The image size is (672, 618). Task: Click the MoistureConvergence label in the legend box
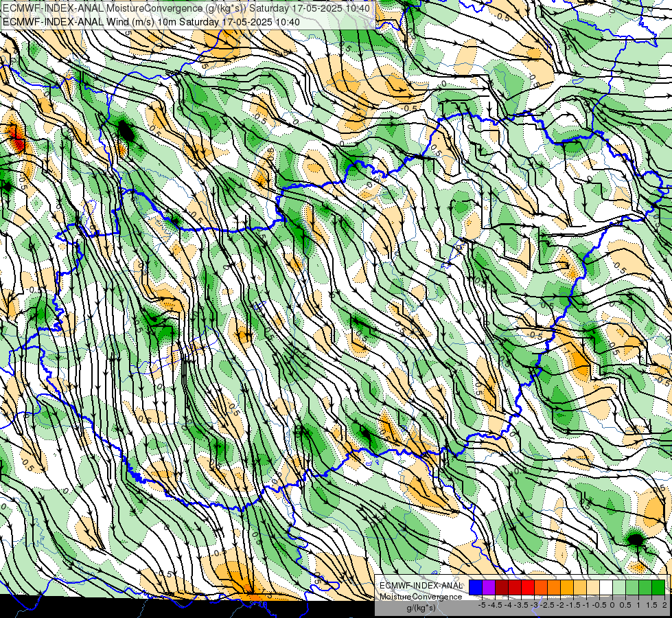tap(421, 597)
